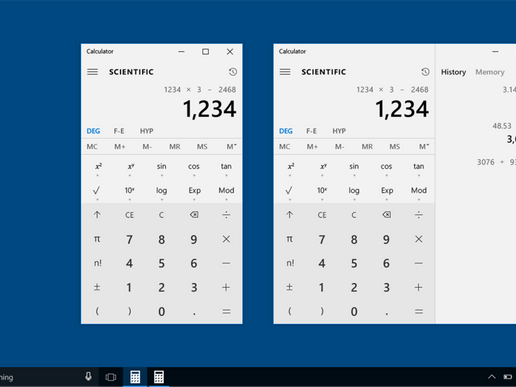Click square root key in right Calculator
516x387 pixels.
(289, 190)
